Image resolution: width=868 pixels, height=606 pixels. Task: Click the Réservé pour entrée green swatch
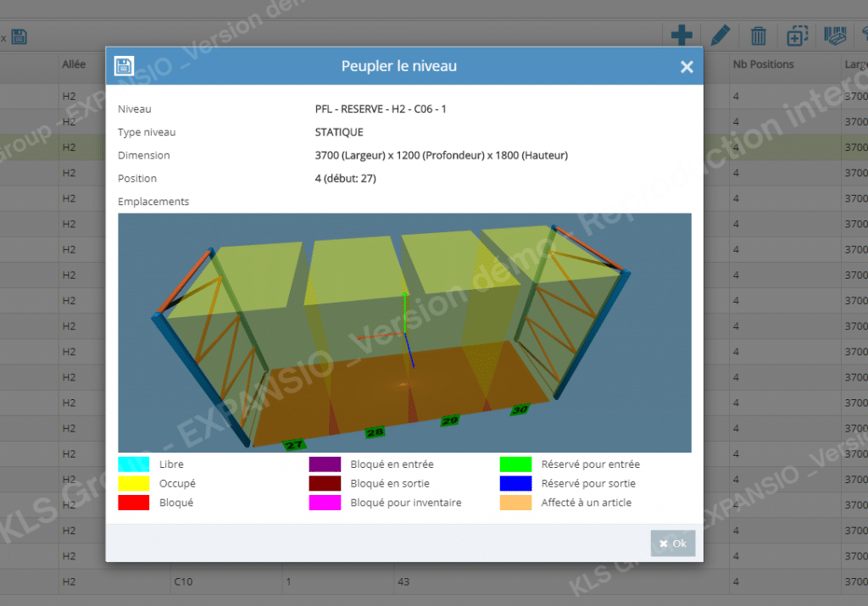(x=515, y=464)
